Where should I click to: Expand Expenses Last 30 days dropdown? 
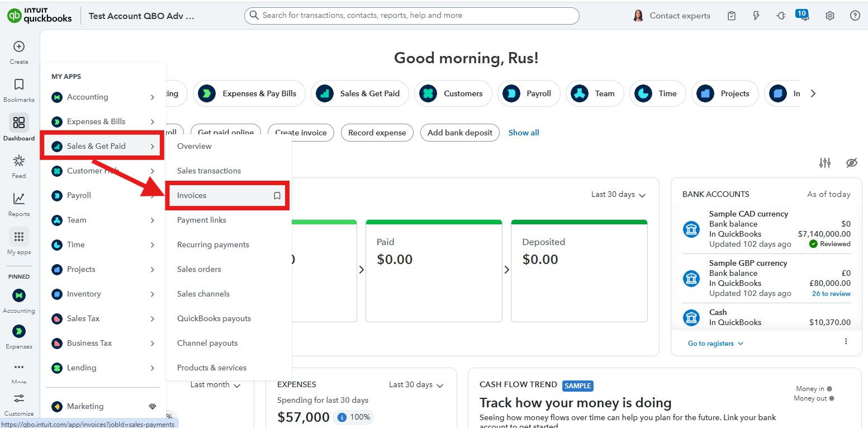(416, 385)
